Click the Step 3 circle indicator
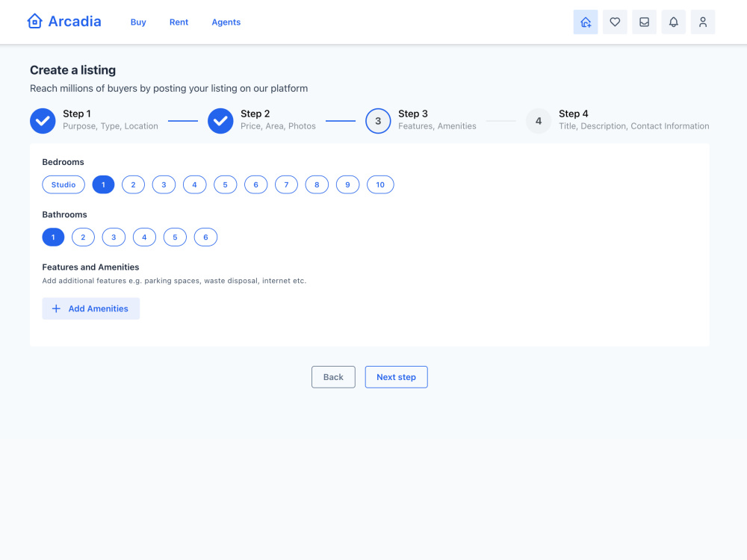The height and width of the screenshot is (560, 747). 378,121
